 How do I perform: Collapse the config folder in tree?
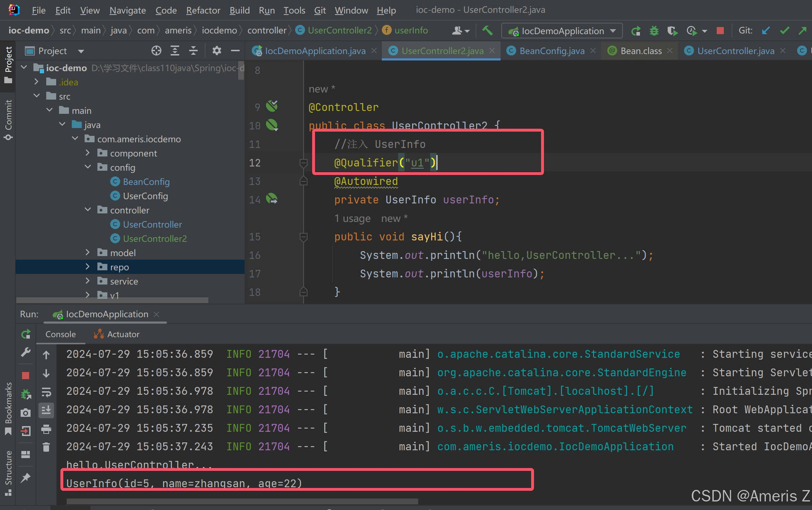(88, 167)
